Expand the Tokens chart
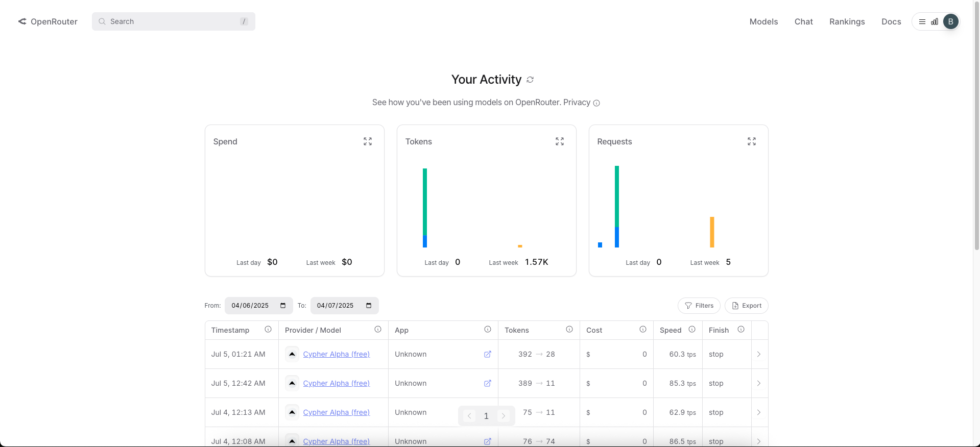 [x=560, y=141]
